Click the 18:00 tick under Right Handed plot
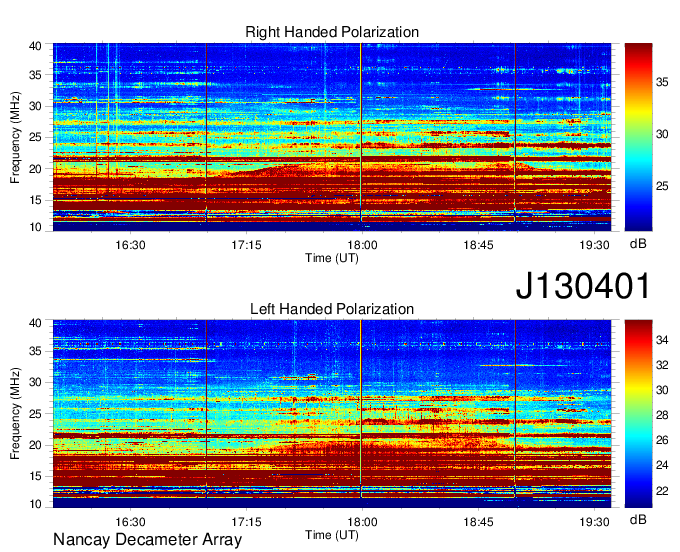 [362, 245]
